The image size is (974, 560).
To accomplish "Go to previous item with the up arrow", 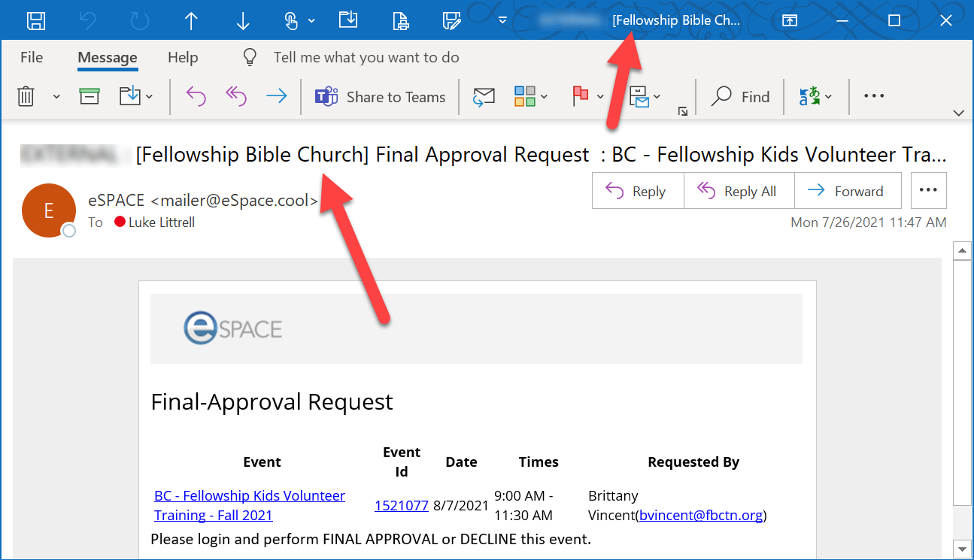I will [191, 21].
